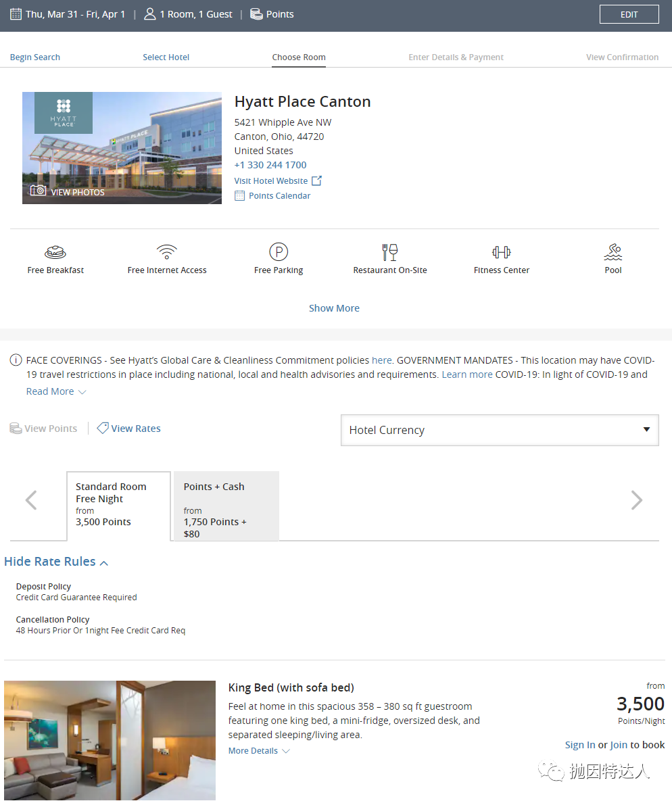Click the Free Parking icon
Screen dimensions: 672x801
point(279,252)
